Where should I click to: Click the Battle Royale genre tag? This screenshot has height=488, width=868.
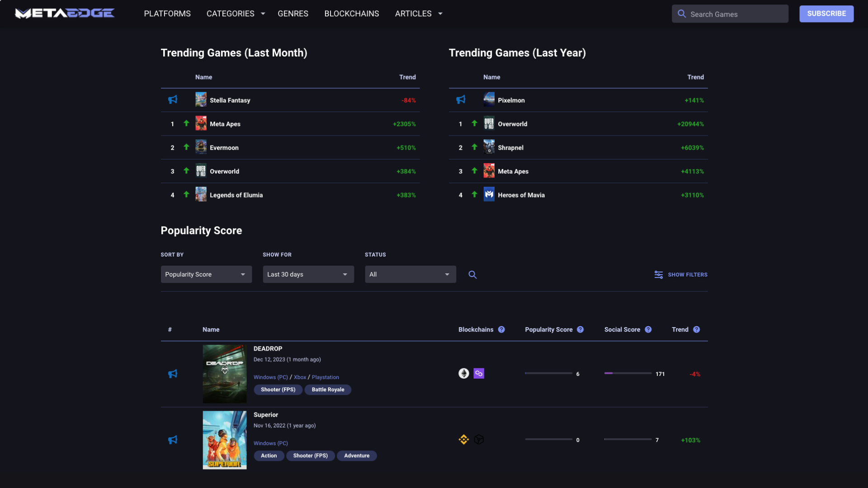click(328, 389)
